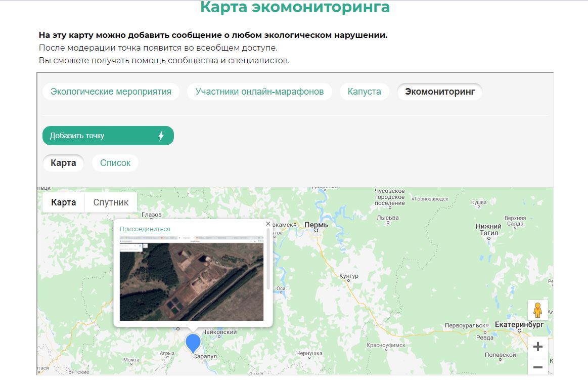588x380 pixels.
Task: Click the Пермь city label on map
Action: 316,225
